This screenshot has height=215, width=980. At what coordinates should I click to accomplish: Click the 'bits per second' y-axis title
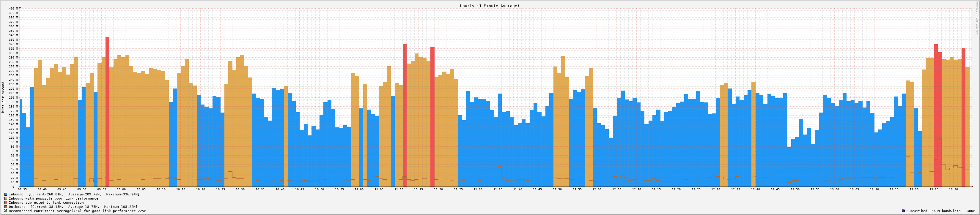pos(4,97)
